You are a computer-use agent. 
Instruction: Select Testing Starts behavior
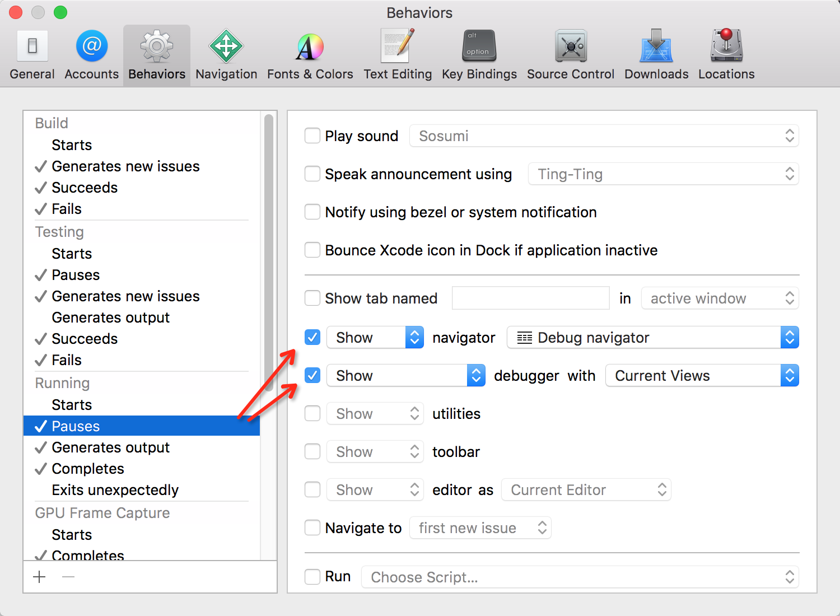click(142, 254)
